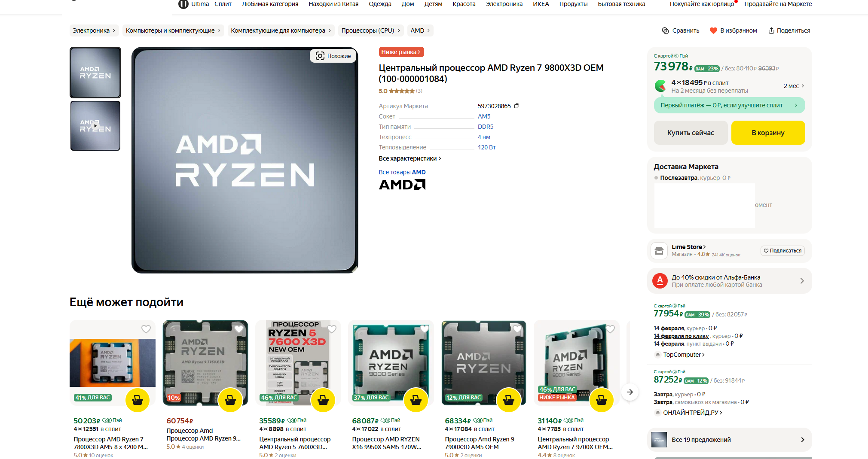Click the Альфа-Банк logo icon
The height and width of the screenshot is (459, 868).
coord(660,281)
